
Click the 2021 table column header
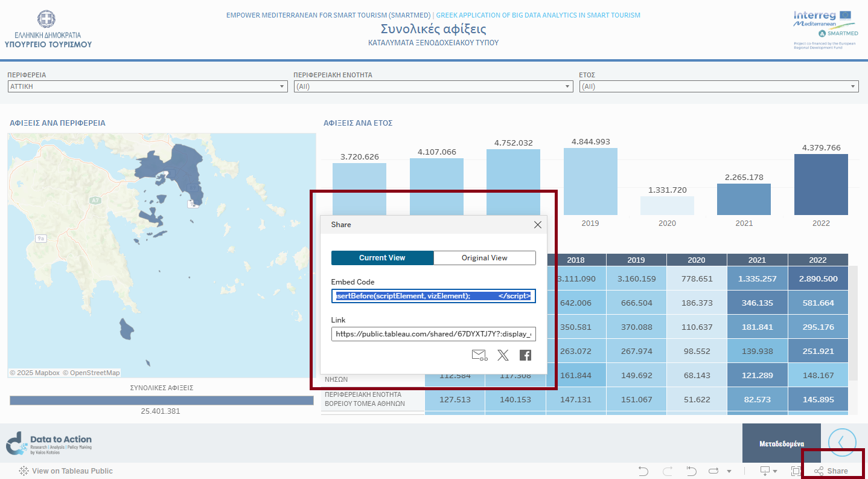click(x=757, y=260)
